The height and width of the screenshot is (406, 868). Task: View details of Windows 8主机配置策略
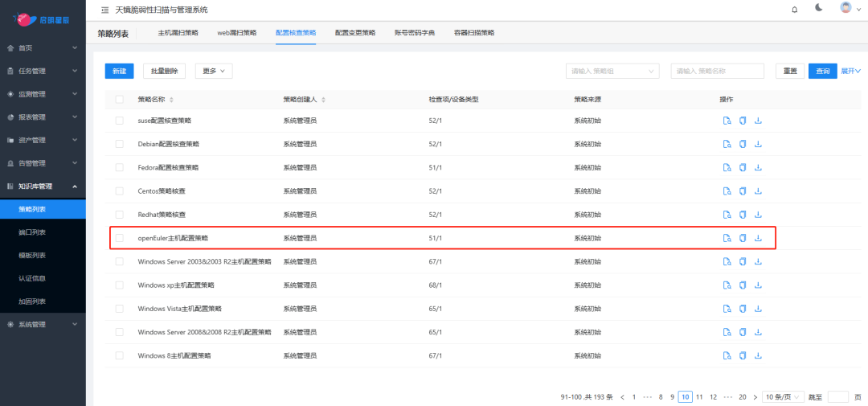[727, 355]
